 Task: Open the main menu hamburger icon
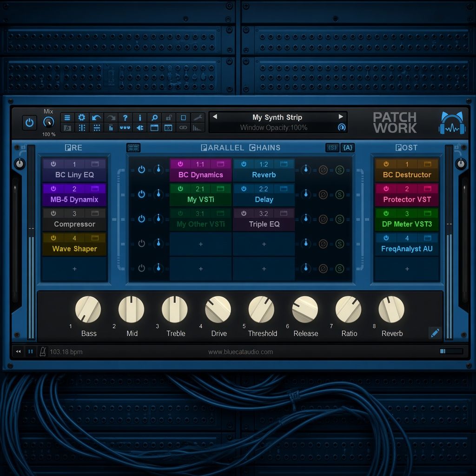tap(67, 118)
